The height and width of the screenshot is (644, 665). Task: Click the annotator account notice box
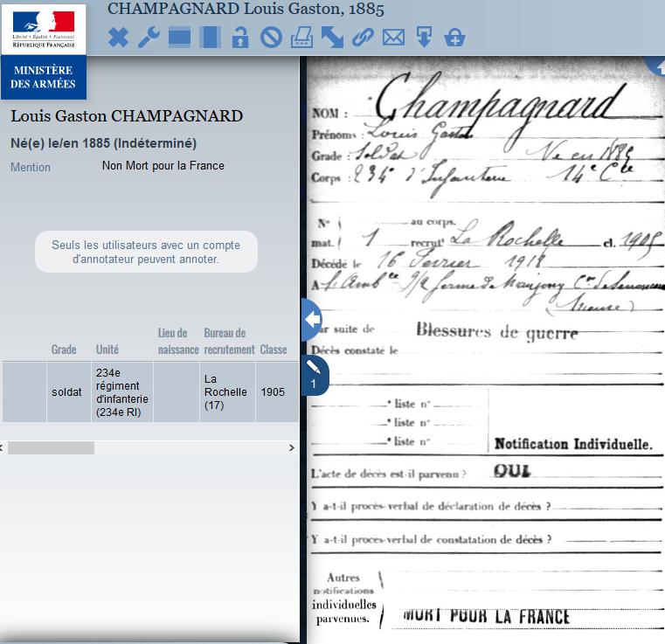pyautogui.click(x=146, y=252)
